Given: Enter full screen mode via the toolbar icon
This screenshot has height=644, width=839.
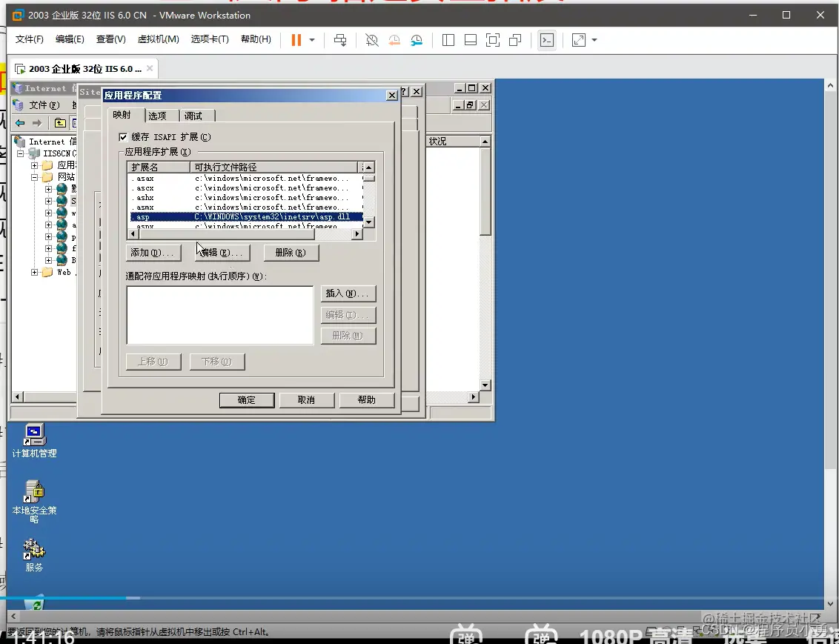Looking at the screenshot, I should point(493,40).
